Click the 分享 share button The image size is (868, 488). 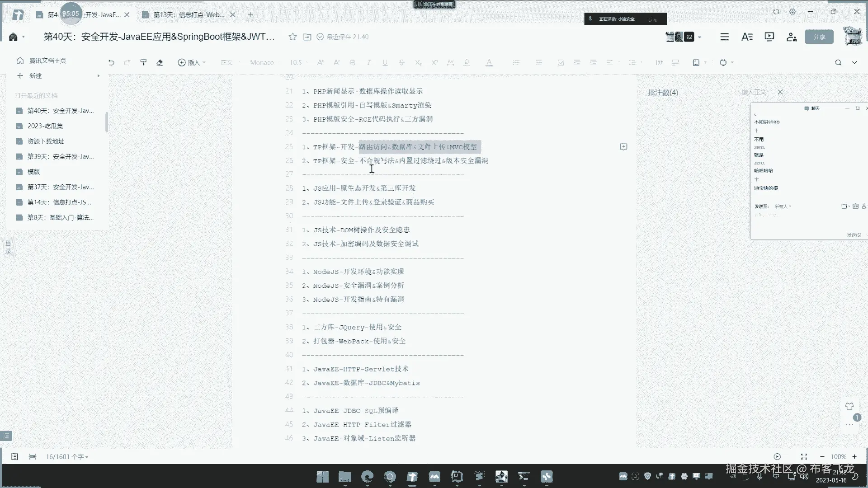point(819,37)
